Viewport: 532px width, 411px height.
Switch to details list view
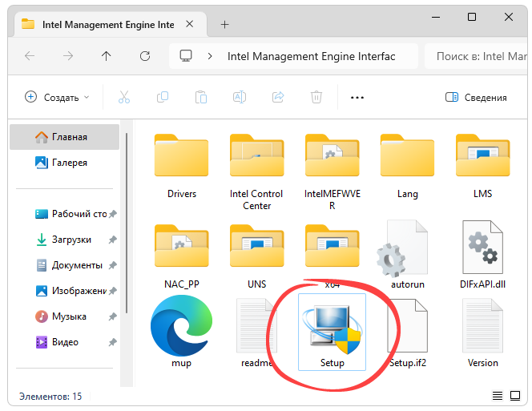[x=498, y=396]
